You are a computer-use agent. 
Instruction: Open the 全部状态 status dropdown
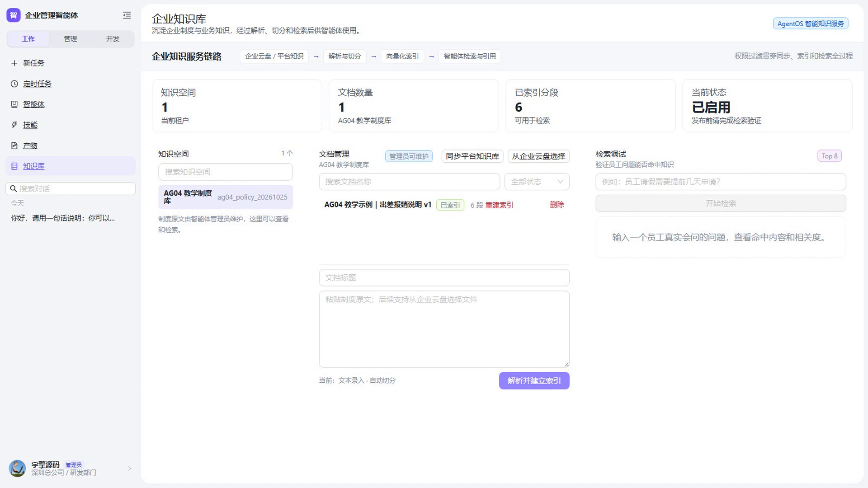click(537, 182)
